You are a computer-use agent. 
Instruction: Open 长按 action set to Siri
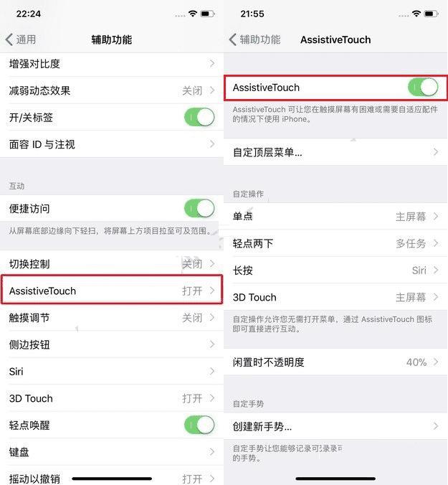pos(335,270)
